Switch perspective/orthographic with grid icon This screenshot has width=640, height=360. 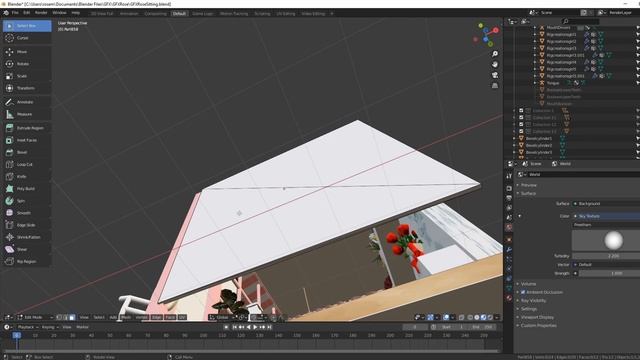495,86
